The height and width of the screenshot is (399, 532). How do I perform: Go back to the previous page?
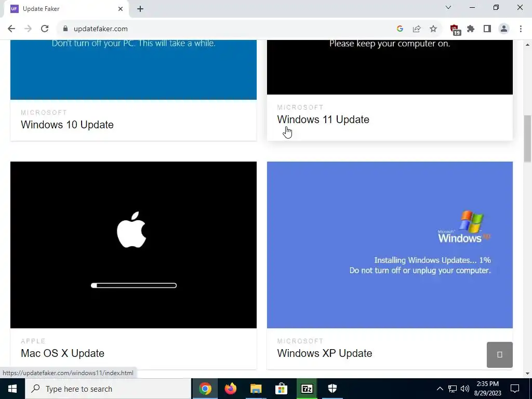click(x=11, y=29)
